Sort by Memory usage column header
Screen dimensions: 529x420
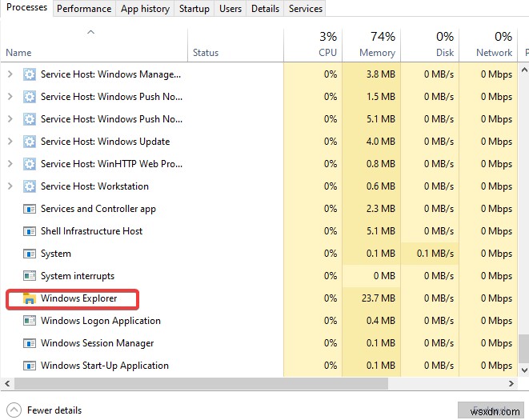click(x=371, y=46)
